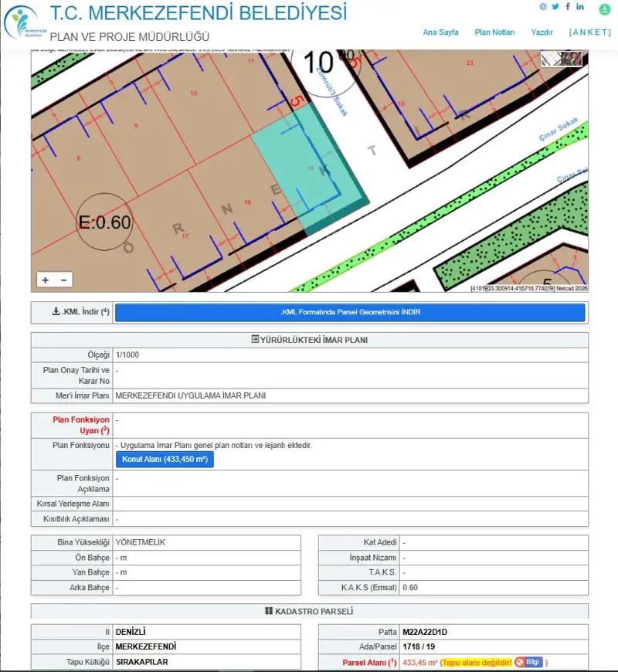Select MERKEZEFENDİ UYGULAMA İMAR PLANI text

tap(191, 395)
